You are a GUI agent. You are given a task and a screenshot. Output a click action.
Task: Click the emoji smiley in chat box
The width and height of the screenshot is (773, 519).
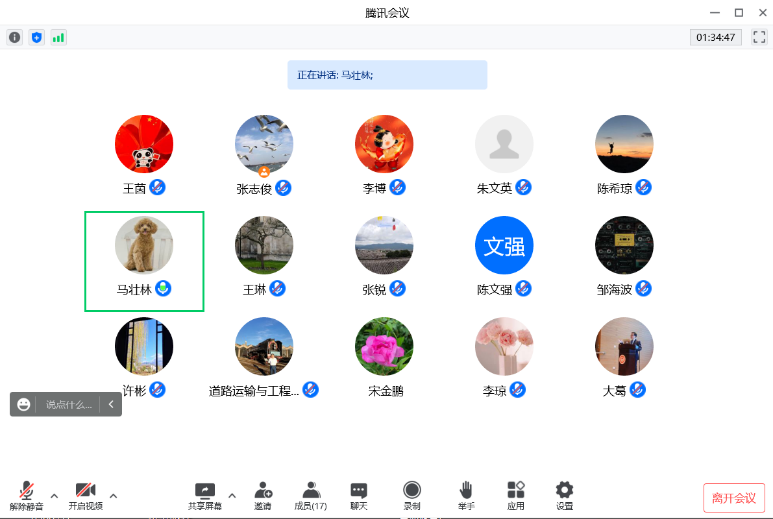tap(24, 404)
